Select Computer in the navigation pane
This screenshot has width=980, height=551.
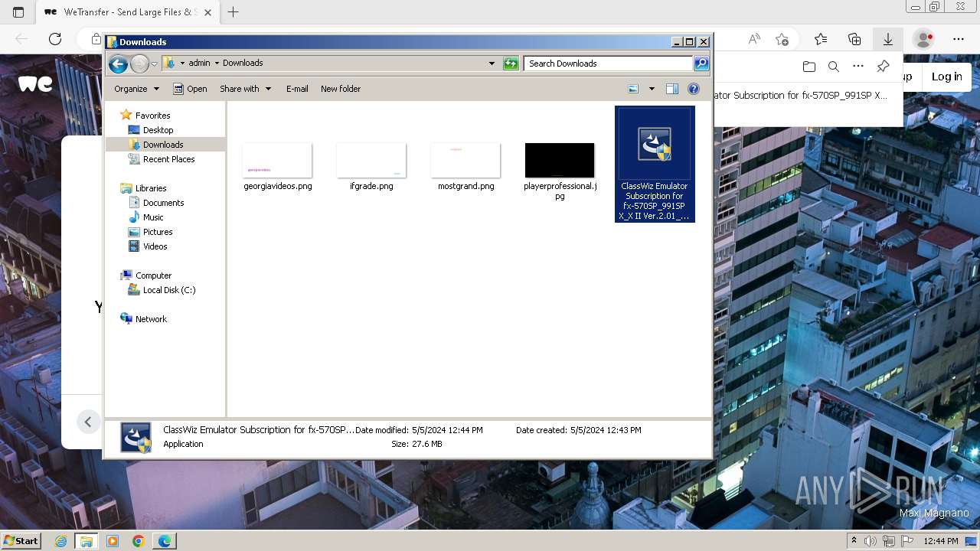[x=153, y=275]
